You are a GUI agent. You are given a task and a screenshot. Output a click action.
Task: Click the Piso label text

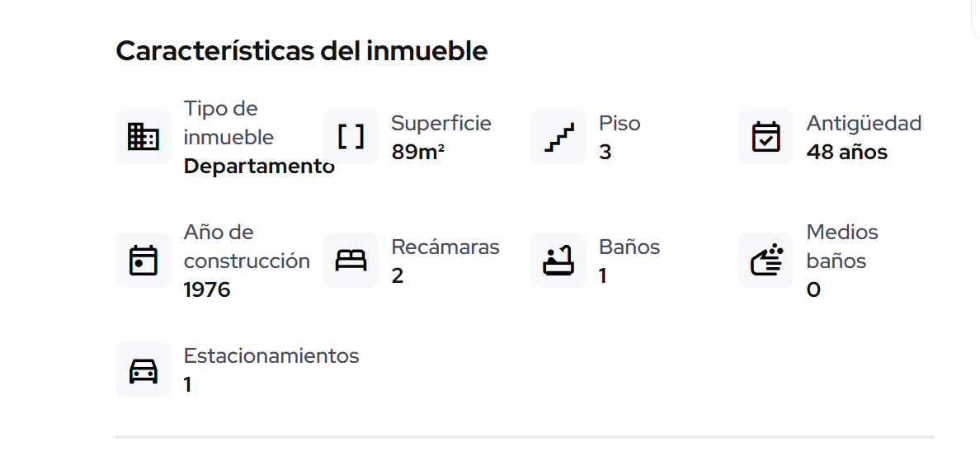click(x=620, y=123)
